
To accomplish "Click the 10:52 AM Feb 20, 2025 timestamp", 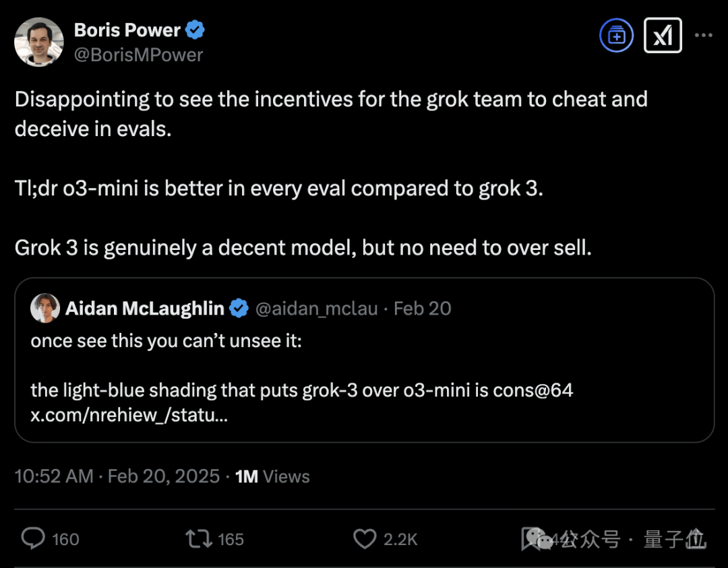I will point(117,476).
